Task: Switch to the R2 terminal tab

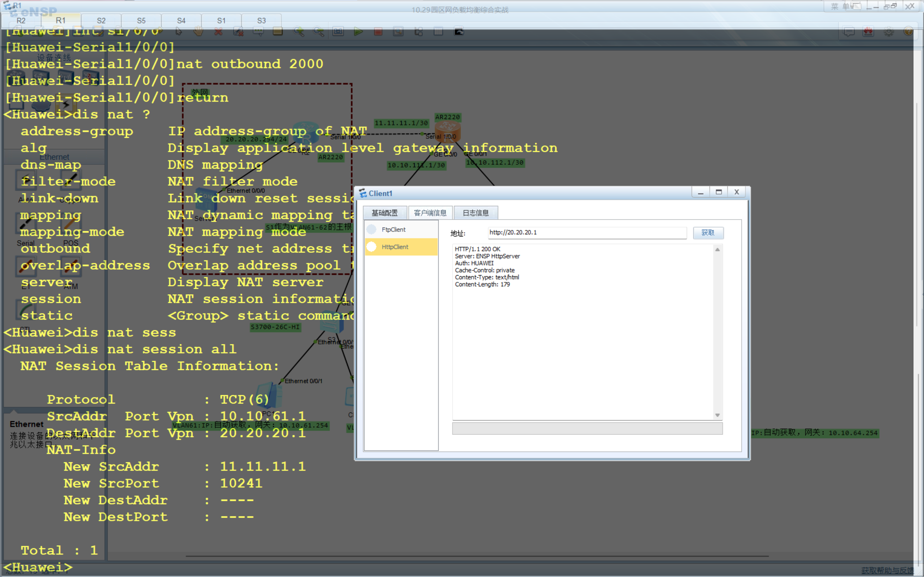Action: click(x=21, y=21)
